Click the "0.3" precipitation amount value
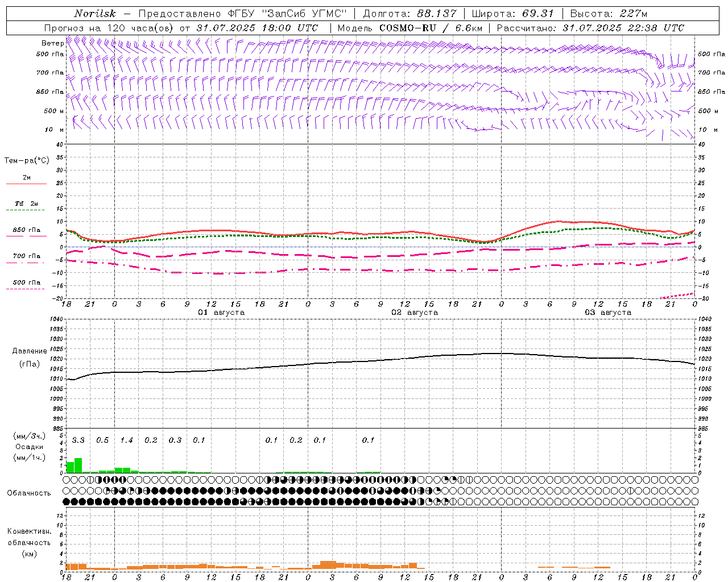The height and width of the screenshot is (582, 728). coord(175,440)
